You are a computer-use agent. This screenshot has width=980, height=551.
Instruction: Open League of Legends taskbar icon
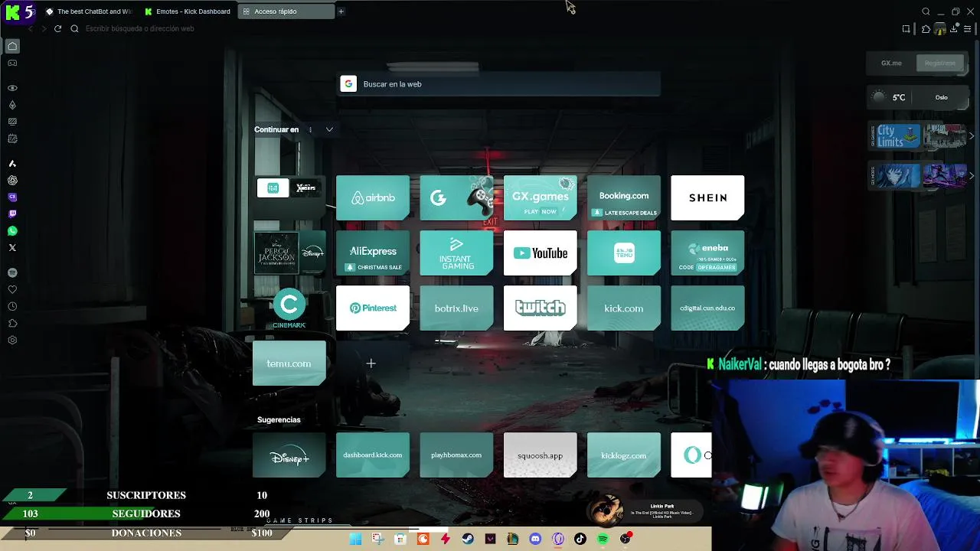tap(513, 539)
